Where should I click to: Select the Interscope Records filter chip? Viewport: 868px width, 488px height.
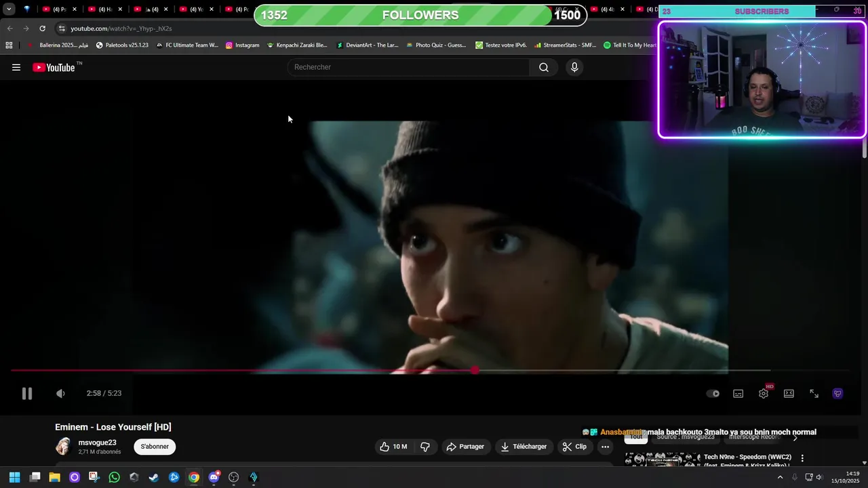[754, 437]
